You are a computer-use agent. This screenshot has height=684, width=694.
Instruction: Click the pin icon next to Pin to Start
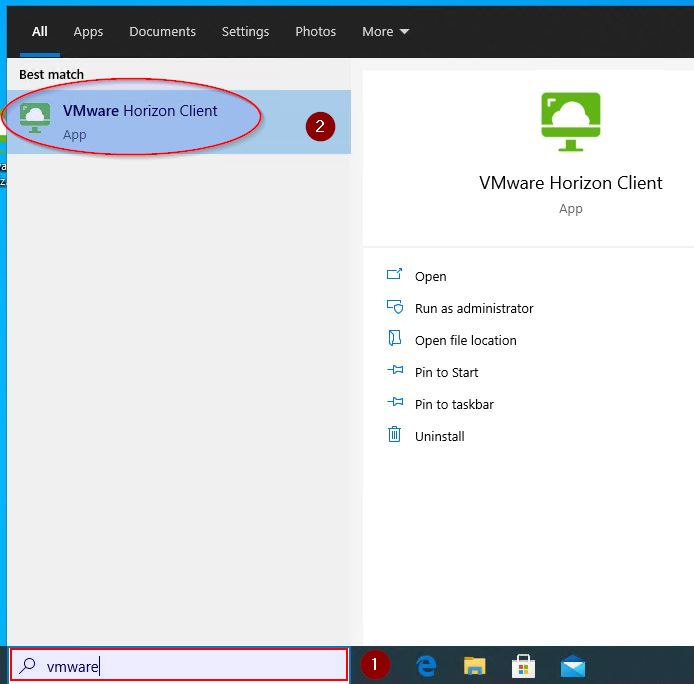394,371
